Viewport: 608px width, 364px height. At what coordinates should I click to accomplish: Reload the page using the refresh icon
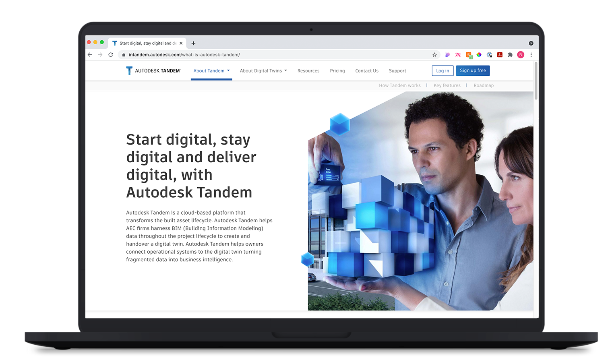click(x=111, y=55)
